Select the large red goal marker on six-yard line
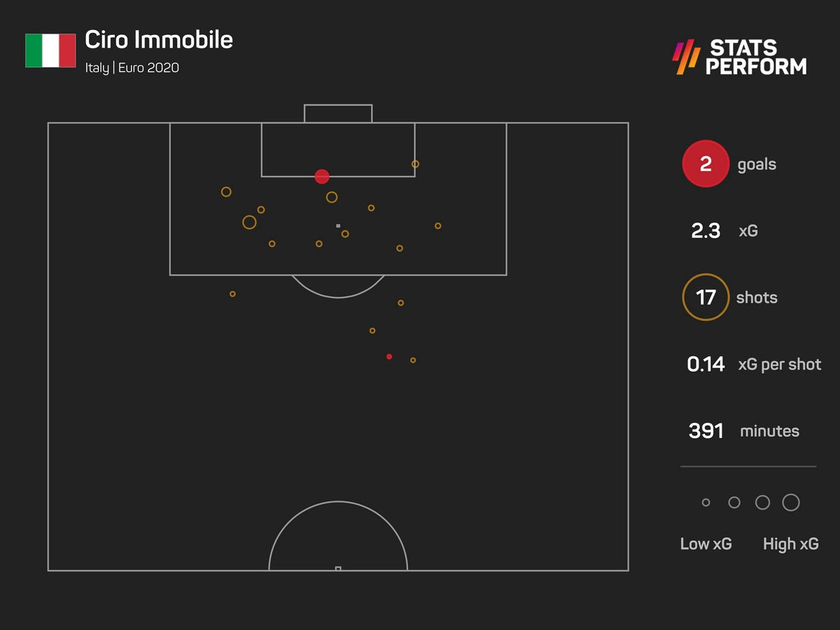 (x=322, y=176)
